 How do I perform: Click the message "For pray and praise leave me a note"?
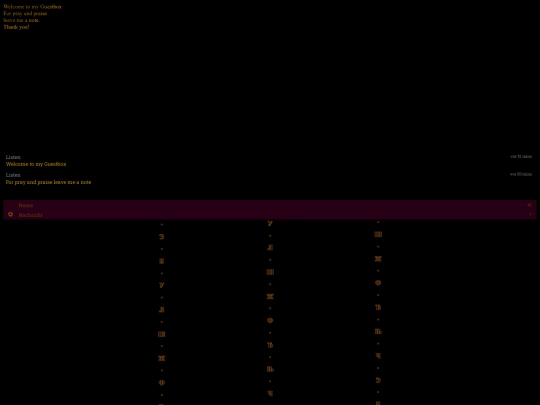pyautogui.click(x=49, y=182)
